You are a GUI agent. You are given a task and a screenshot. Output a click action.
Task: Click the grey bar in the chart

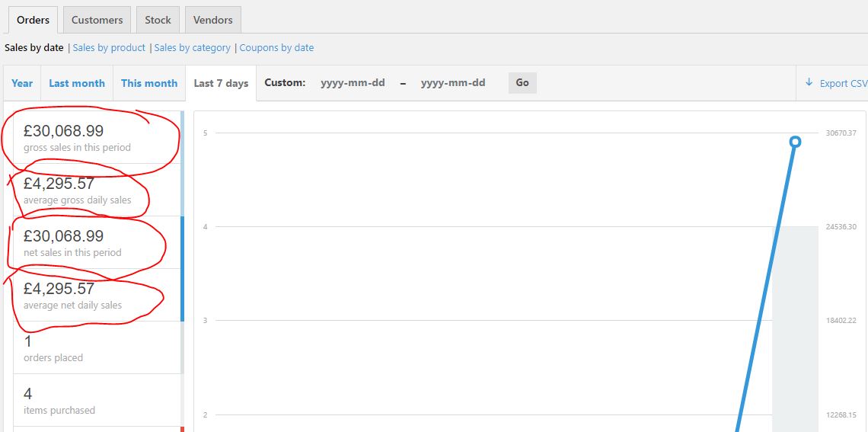tap(795, 329)
